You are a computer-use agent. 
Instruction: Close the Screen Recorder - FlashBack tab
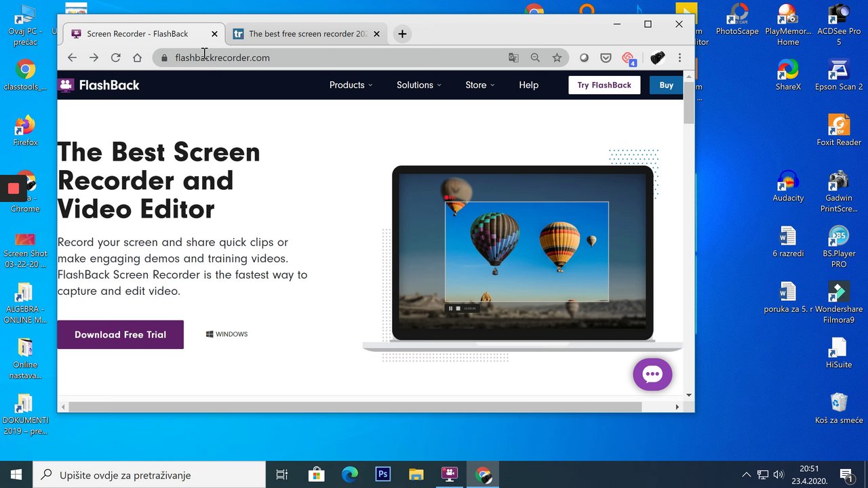(215, 34)
